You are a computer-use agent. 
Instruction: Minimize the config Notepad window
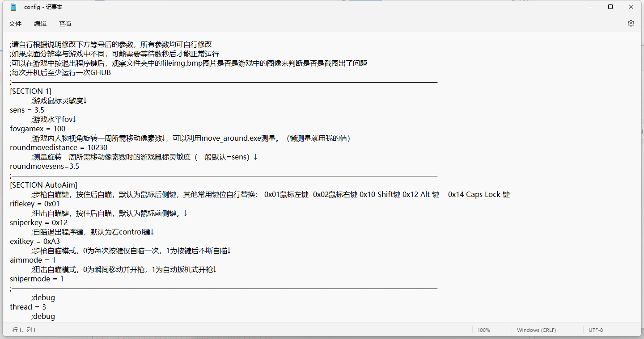click(590, 7)
